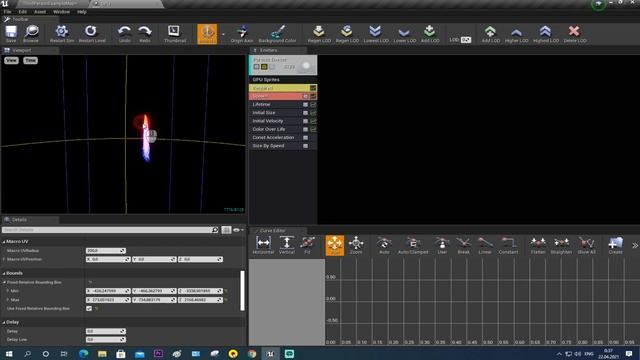Open Windows Start menu
Viewport: 640px width, 360px height.
(9, 354)
